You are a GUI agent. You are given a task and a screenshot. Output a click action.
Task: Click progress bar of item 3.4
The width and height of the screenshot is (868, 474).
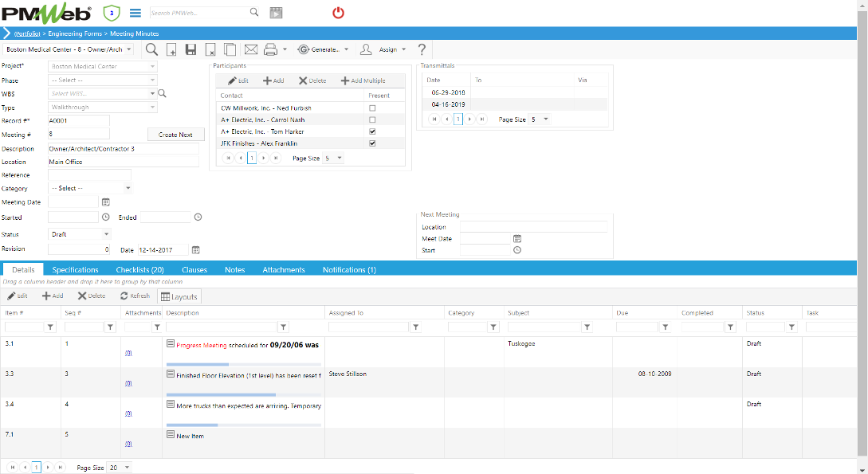[244, 425]
